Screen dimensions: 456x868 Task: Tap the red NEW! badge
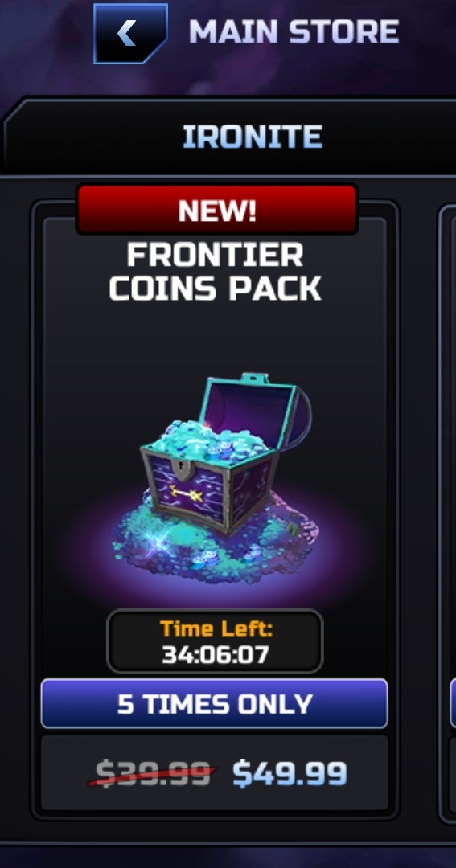pyautogui.click(x=217, y=210)
